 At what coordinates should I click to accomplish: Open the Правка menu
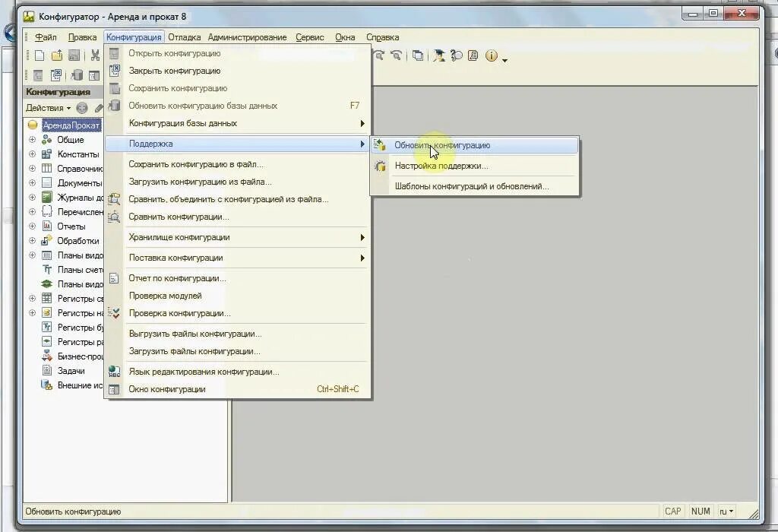pos(82,37)
